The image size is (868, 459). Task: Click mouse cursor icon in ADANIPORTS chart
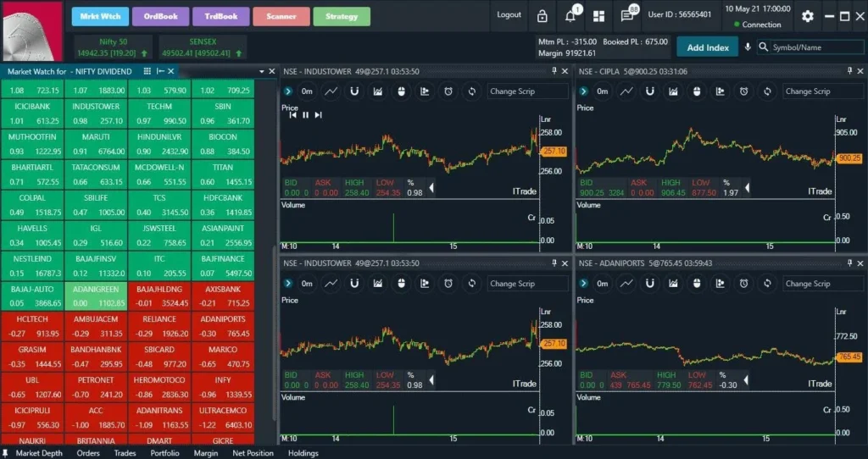coord(697,284)
